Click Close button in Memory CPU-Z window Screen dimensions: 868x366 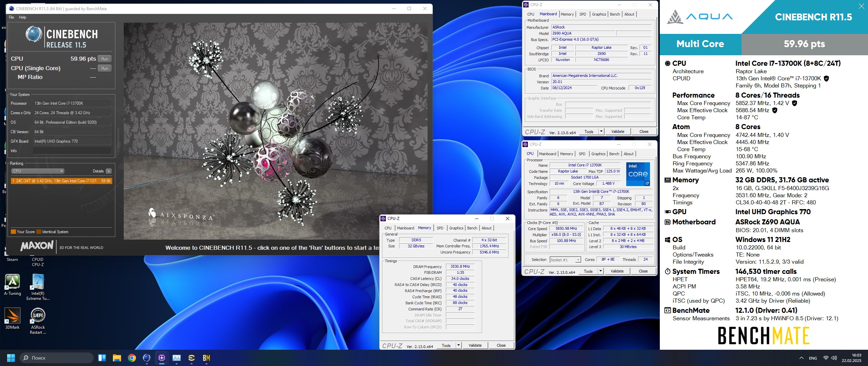pos(501,346)
